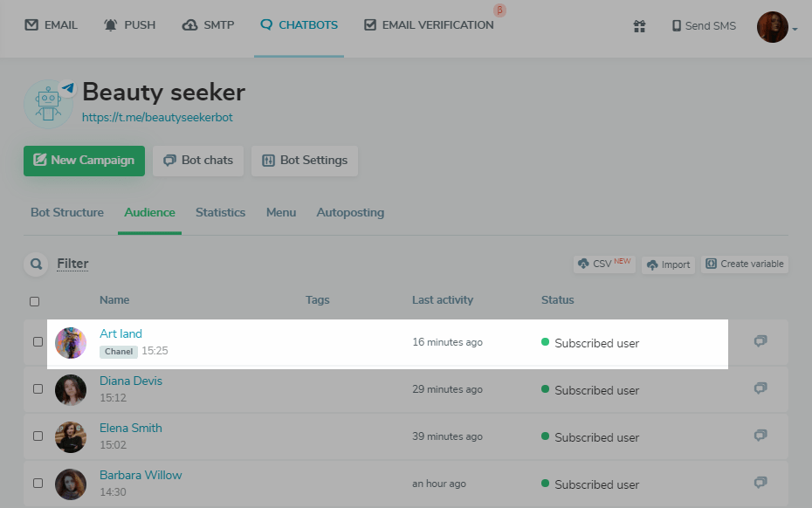This screenshot has width=812, height=508.
Task: Toggle the select-all header checkbox
Action: coord(34,301)
